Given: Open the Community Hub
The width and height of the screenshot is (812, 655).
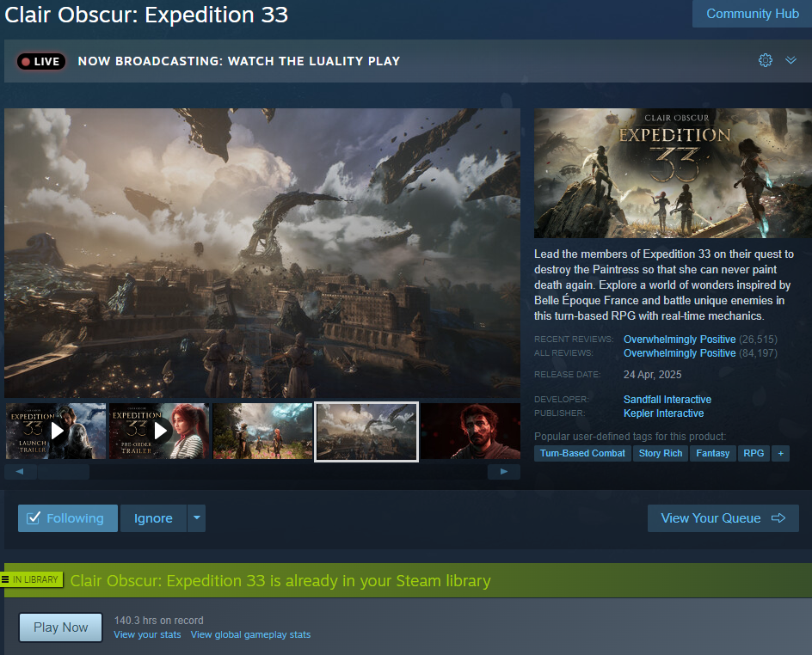Looking at the screenshot, I should 752,14.
